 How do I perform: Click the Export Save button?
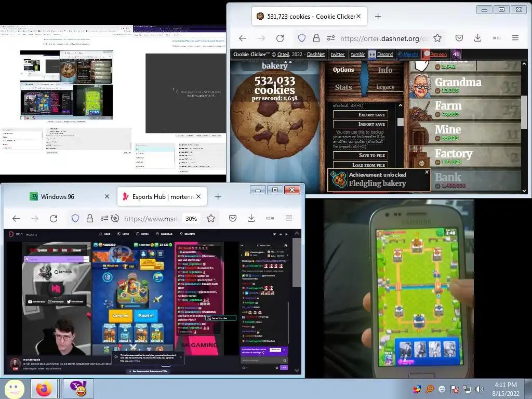pos(361,115)
